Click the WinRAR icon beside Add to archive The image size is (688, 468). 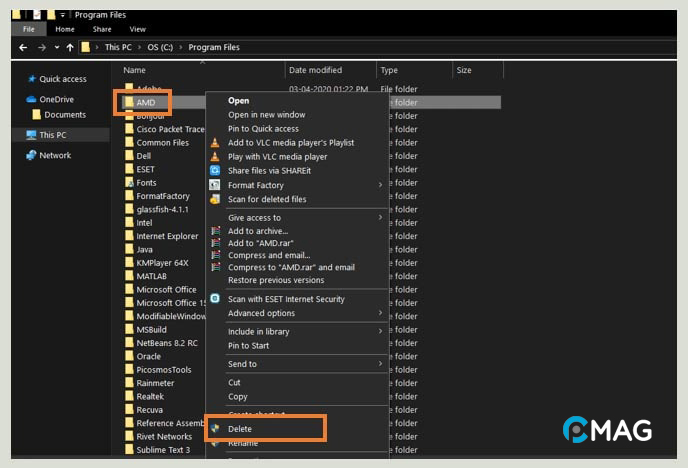[x=215, y=231]
